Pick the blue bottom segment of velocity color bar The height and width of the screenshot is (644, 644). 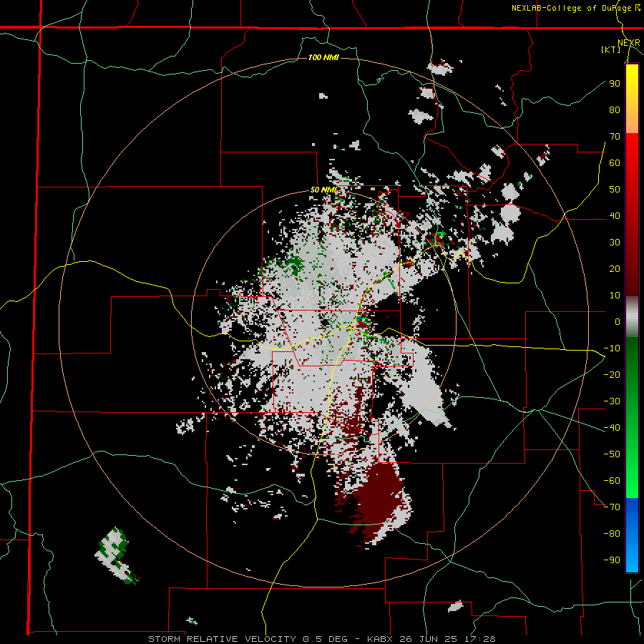click(x=632, y=535)
